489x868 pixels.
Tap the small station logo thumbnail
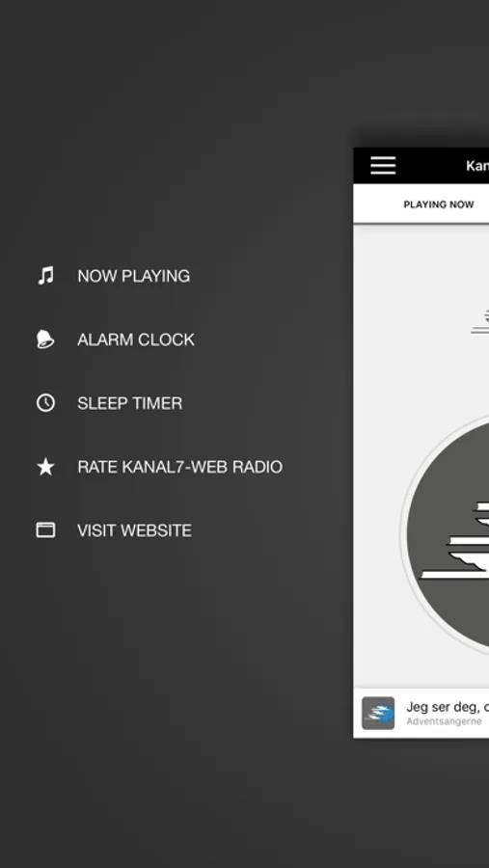378,713
